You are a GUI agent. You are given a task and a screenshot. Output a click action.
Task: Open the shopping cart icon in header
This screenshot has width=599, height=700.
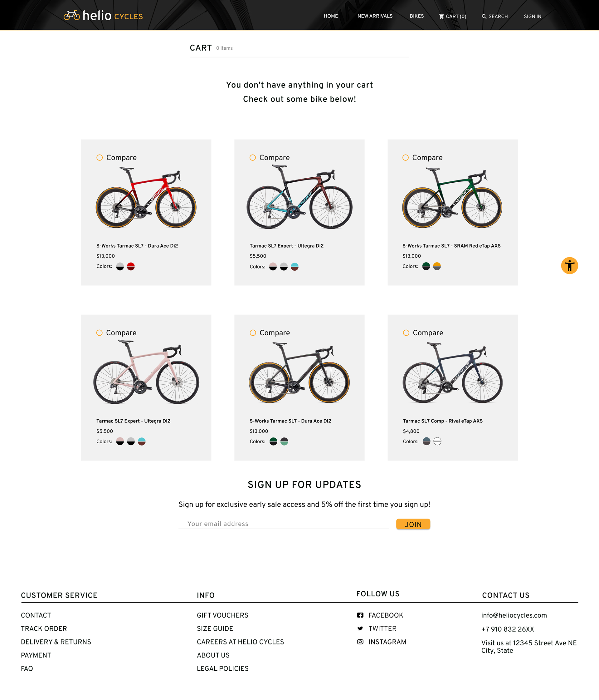tap(441, 16)
